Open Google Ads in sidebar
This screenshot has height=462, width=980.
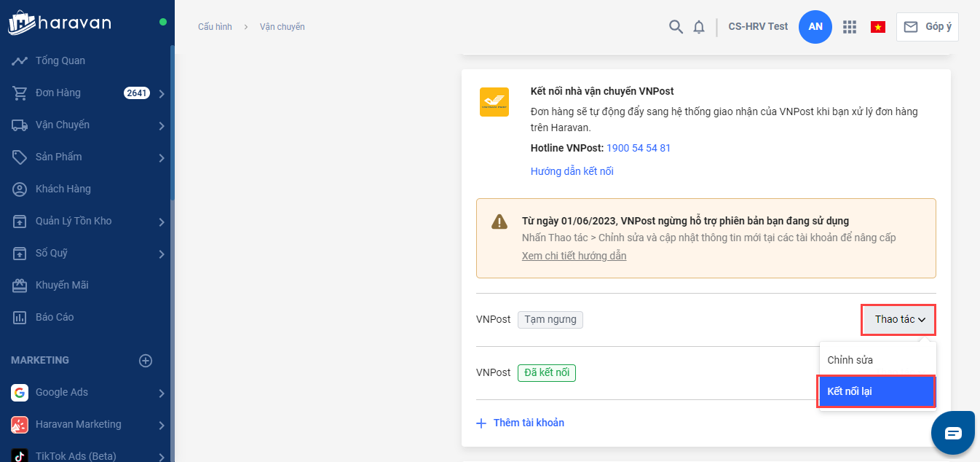[x=62, y=393]
